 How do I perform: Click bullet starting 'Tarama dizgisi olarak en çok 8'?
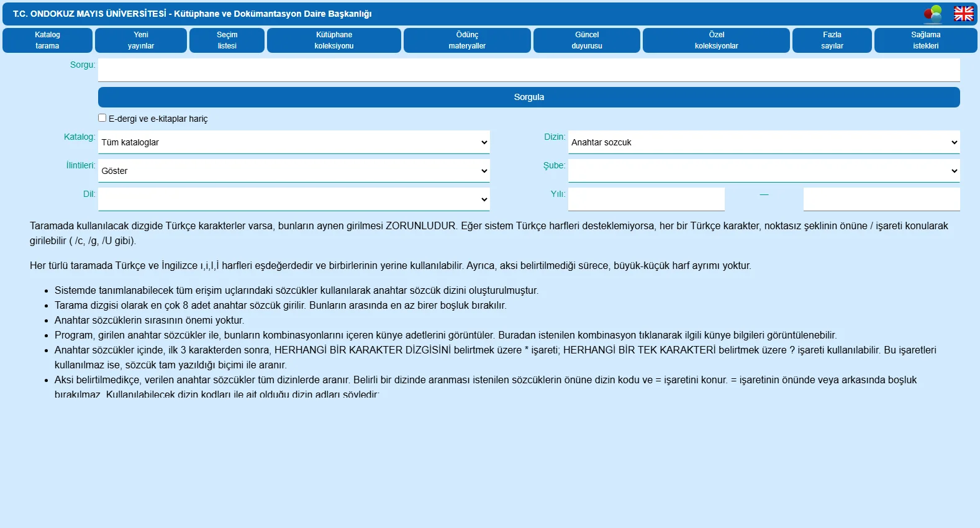click(281, 306)
